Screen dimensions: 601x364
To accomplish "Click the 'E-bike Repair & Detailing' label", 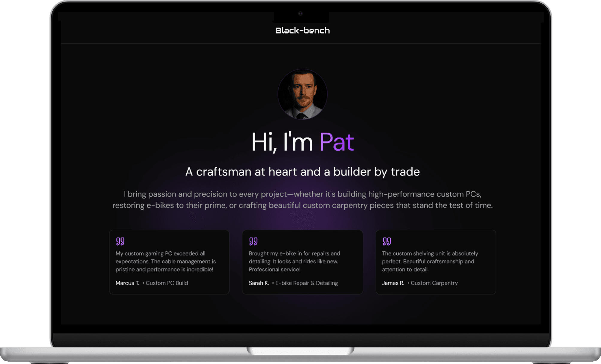I will point(306,283).
